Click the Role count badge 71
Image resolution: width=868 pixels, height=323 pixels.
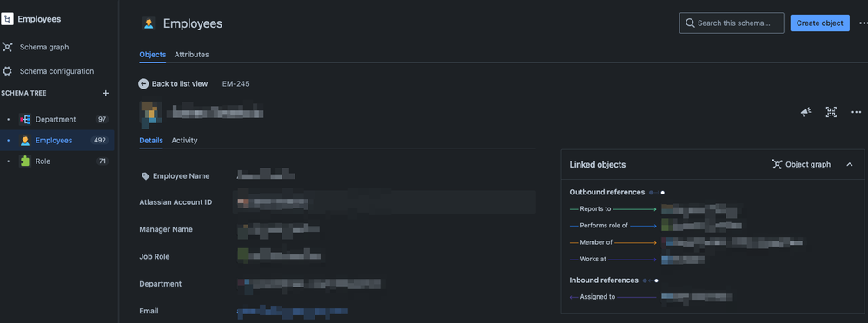pos(102,161)
